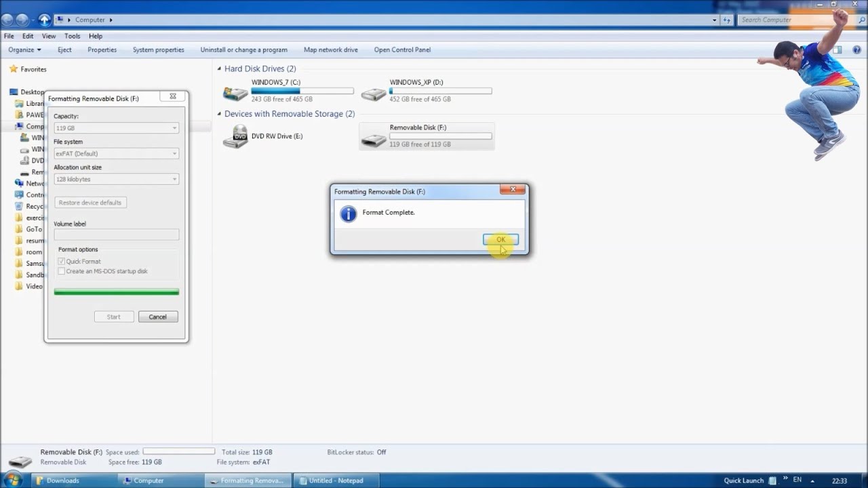The width and height of the screenshot is (868, 488).
Task: Open the Tools menu
Action: tap(72, 36)
